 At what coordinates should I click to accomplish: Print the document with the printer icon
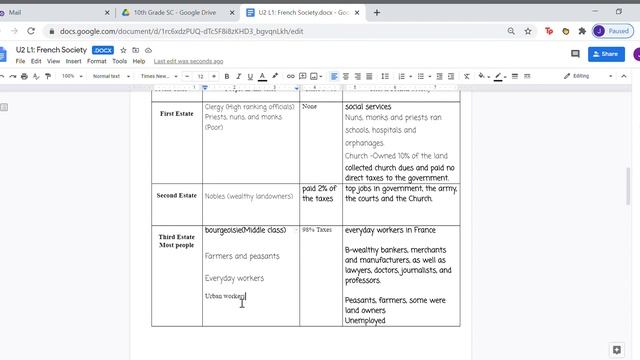tap(24, 76)
